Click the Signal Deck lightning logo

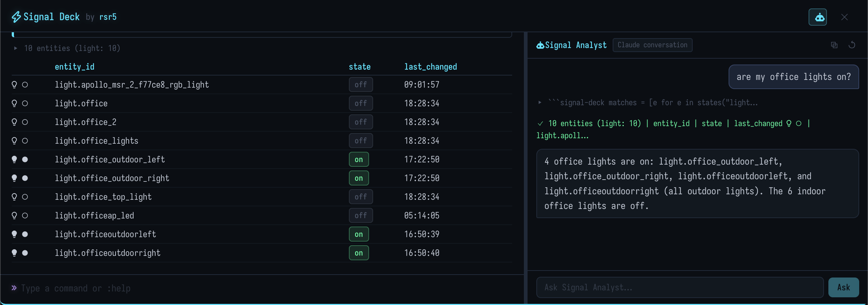pyautogui.click(x=16, y=17)
